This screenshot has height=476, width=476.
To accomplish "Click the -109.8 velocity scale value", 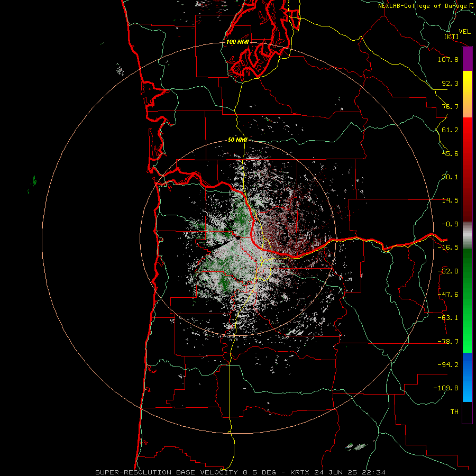I will 446,388.
